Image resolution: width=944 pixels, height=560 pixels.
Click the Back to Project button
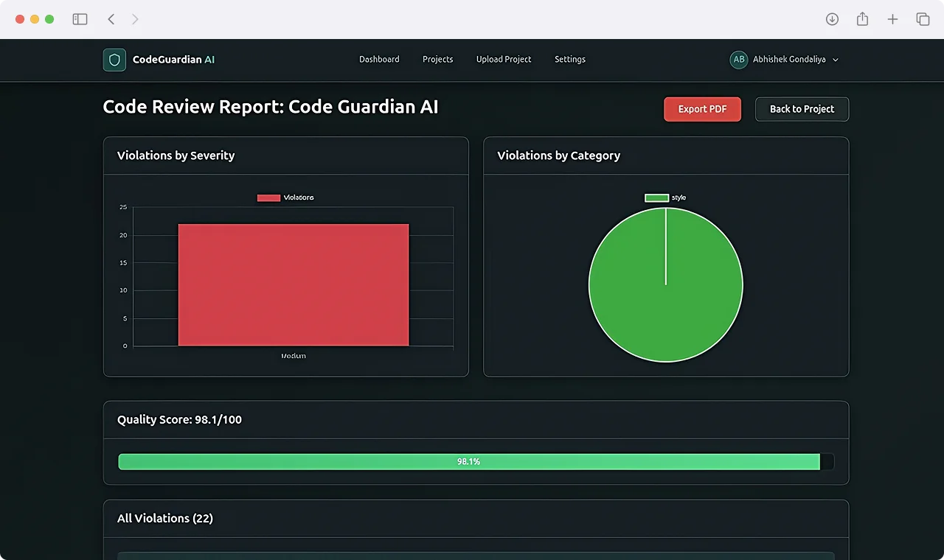point(802,109)
